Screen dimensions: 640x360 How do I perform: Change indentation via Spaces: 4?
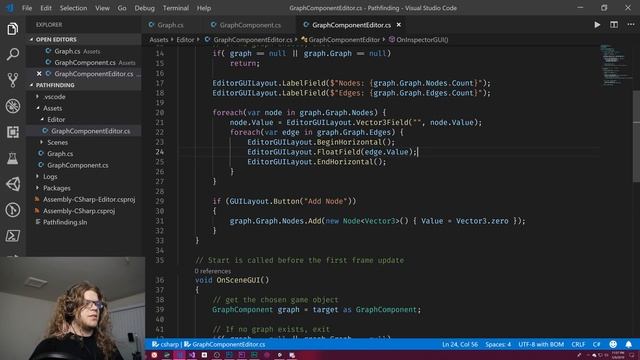(498, 344)
